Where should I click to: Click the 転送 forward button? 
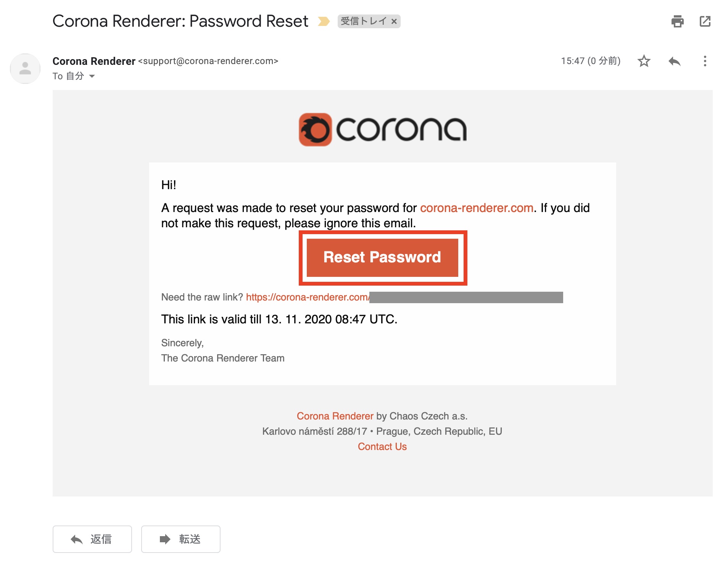[x=180, y=539]
